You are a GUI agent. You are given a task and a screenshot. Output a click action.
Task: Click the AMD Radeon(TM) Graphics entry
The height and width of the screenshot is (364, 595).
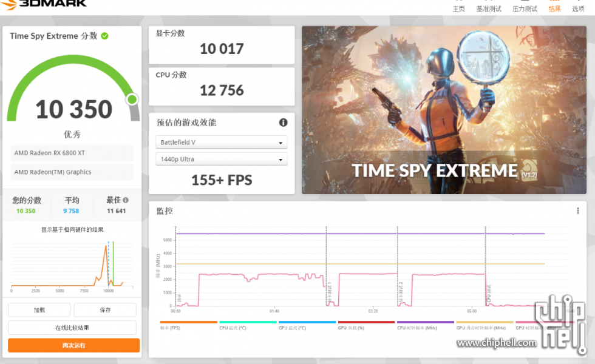pos(72,172)
